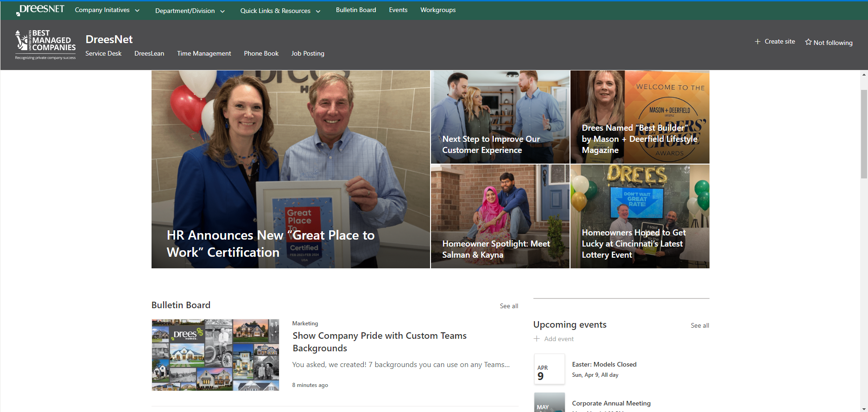Screen dimensions: 868x412
Task: Open HR Announces Great Place to Work article
Action: coord(291,169)
